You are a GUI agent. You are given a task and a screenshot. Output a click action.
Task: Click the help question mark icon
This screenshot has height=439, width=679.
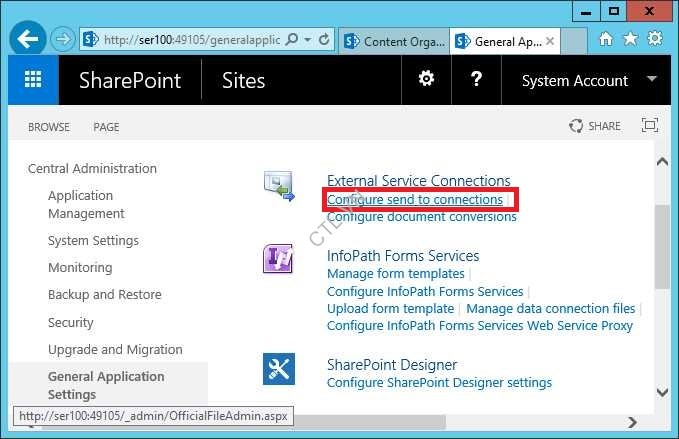tap(477, 80)
